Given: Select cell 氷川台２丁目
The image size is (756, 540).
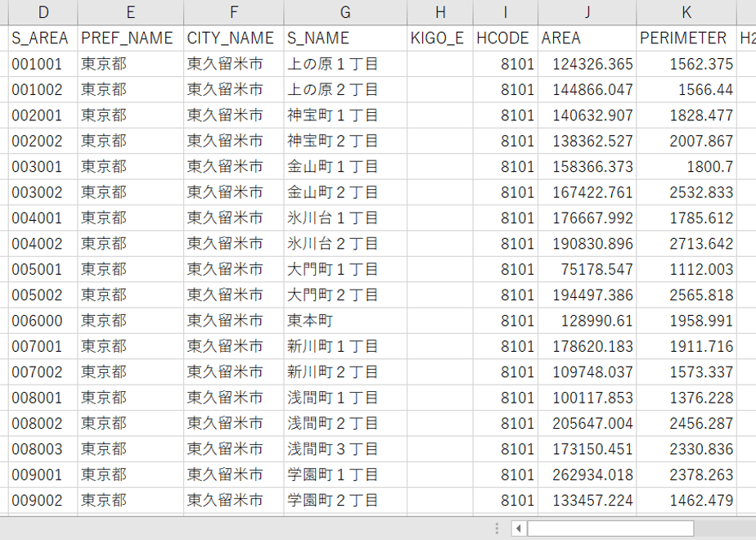Looking at the screenshot, I should click(x=345, y=244).
